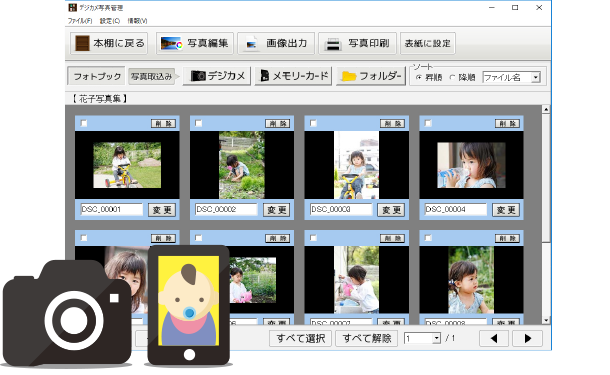Click 変更 next to DSC_00001
This screenshot has height=375, width=610.
162,210
